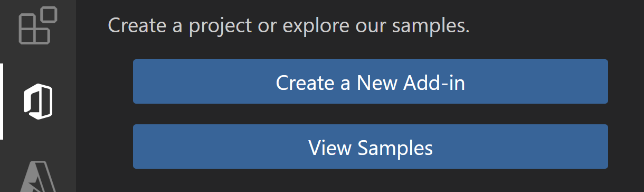Select the Office Add-ins Development Kit icon
The image size is (644, 192).
[x=38, y=102]
